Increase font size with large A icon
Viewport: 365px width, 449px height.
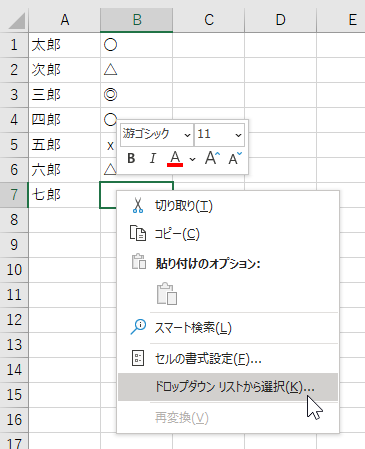click(x=213, y=158)
